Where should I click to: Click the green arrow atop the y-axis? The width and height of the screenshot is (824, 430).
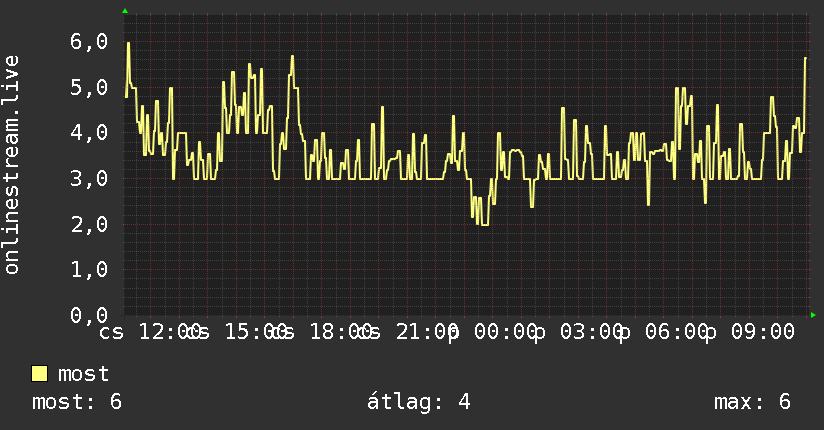(x=125, y=11)
